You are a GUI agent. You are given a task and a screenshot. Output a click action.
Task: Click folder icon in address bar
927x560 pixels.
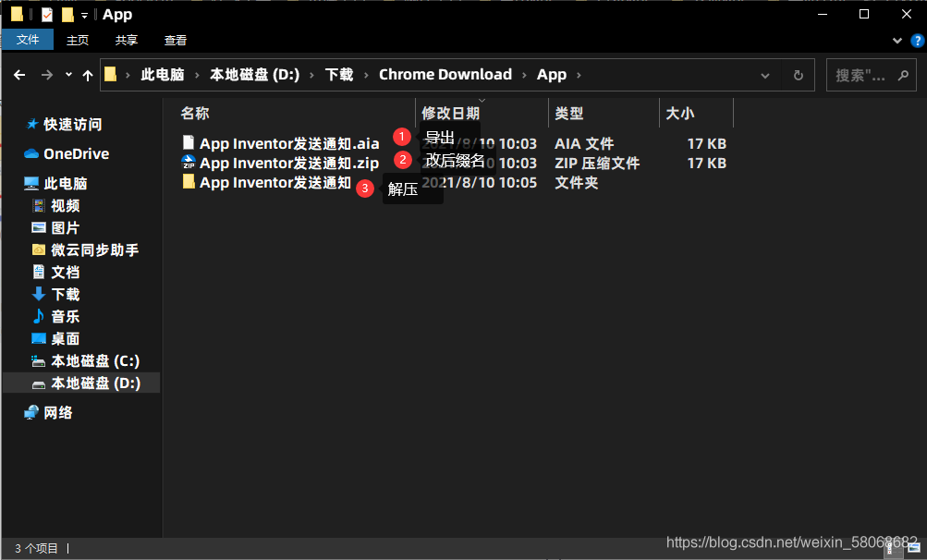click(x=111, y=75)
